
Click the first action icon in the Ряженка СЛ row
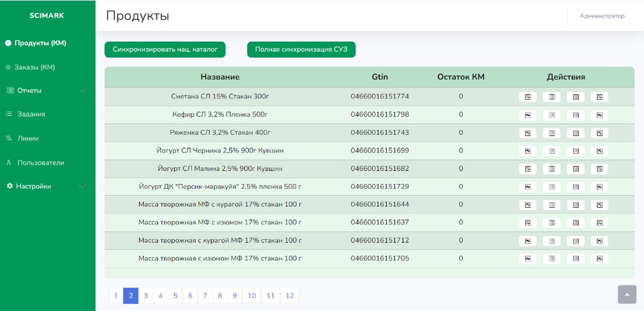(x=528, y=133)
